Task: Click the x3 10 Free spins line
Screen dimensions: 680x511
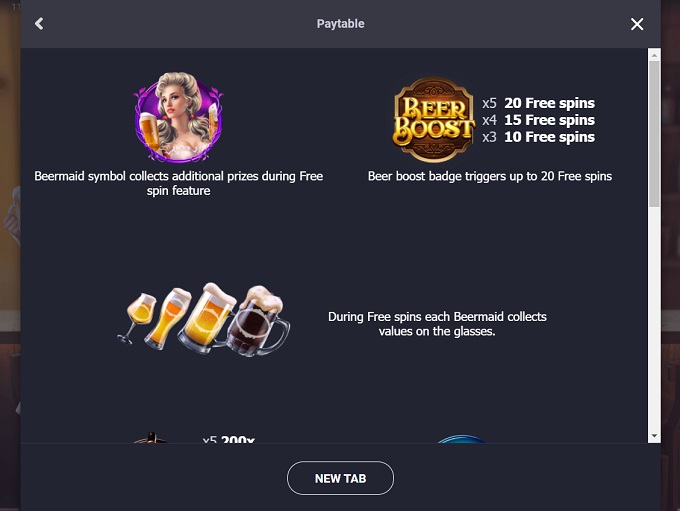Action: (538, 137)
